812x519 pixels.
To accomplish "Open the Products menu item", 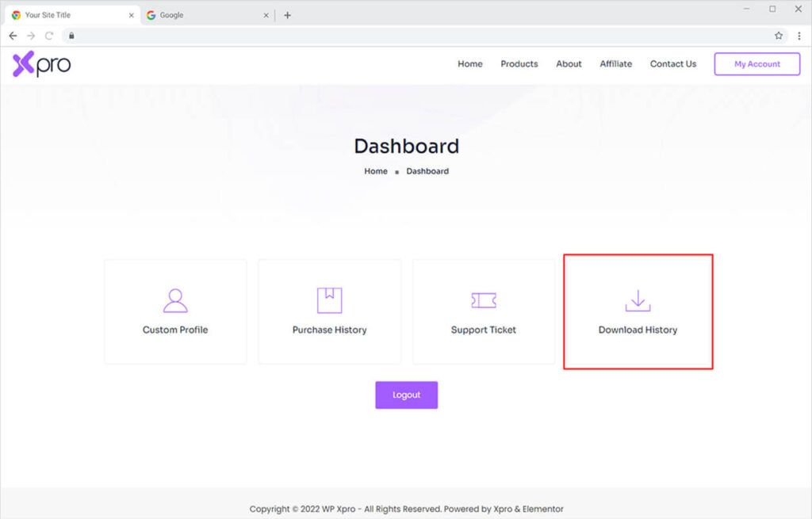I will coord(519,64).
